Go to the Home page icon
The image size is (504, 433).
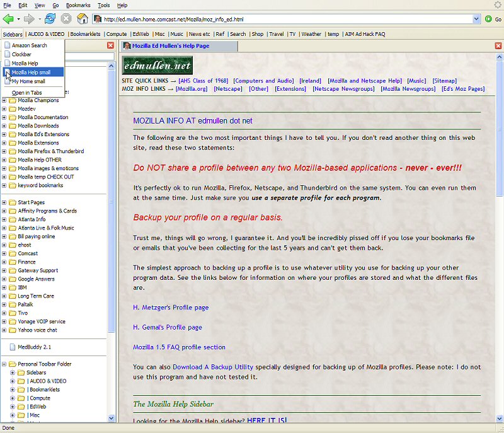[x=82, y=19]
